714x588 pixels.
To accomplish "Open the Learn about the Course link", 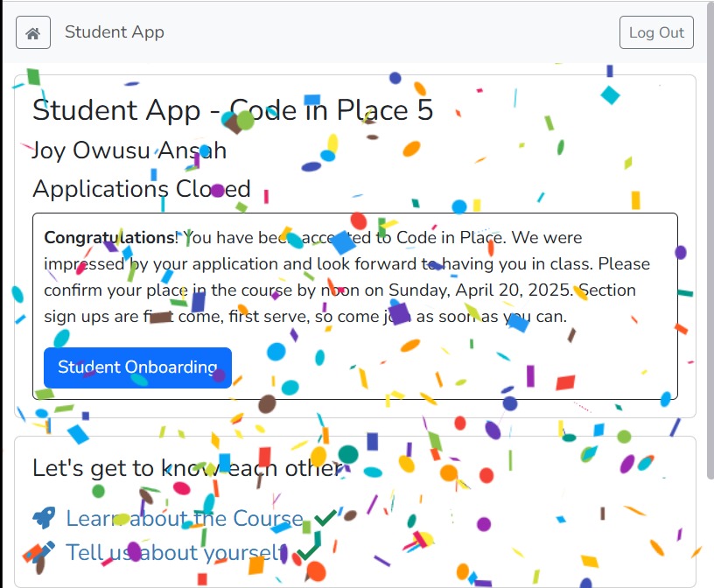I will click(185, 518).
